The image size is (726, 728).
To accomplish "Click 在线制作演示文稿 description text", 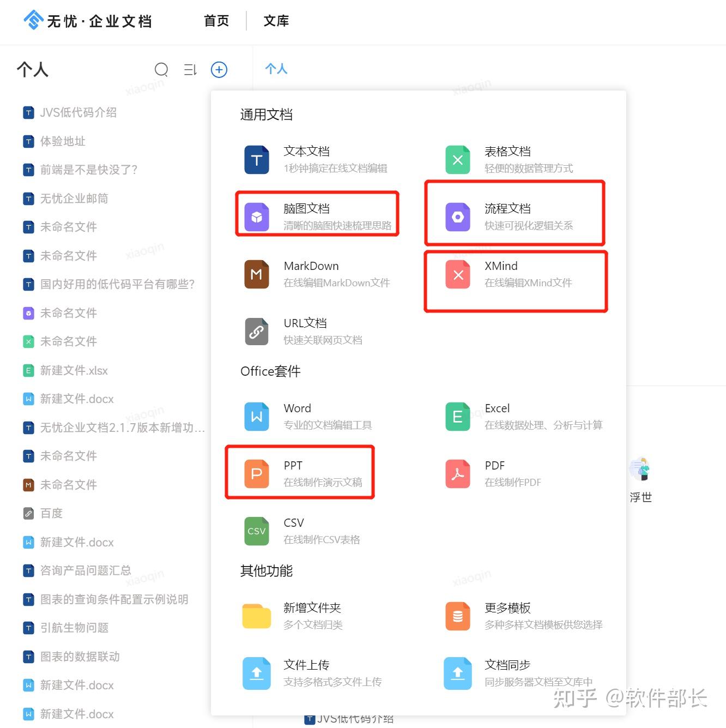I will click(323, 483).
